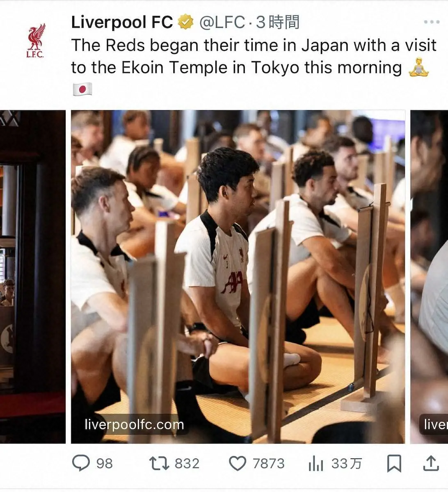This screenshot has height=492, width=448.
Task: View the partially visible left temple photo
Action: pyautogui.click(x=33, y=277)
